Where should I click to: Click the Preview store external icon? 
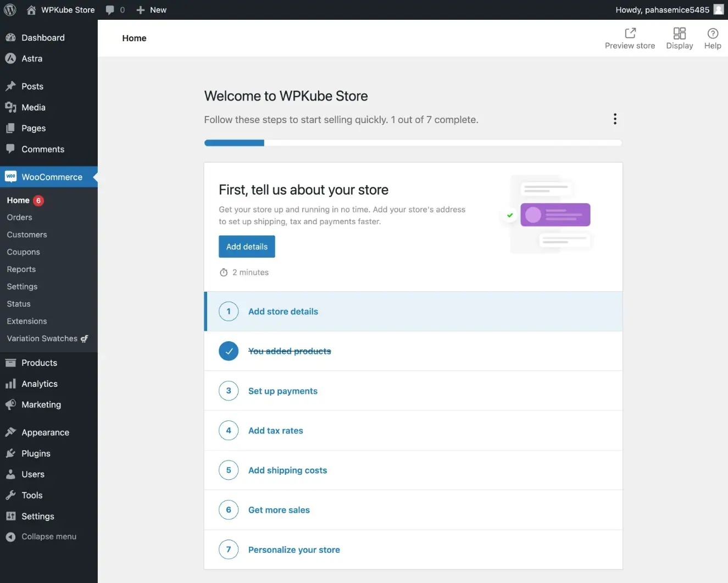(x=630, y=34)
